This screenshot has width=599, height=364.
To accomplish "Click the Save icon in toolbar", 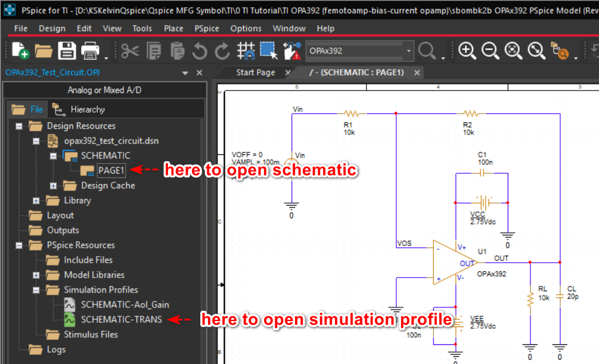I will pos(67,51).
